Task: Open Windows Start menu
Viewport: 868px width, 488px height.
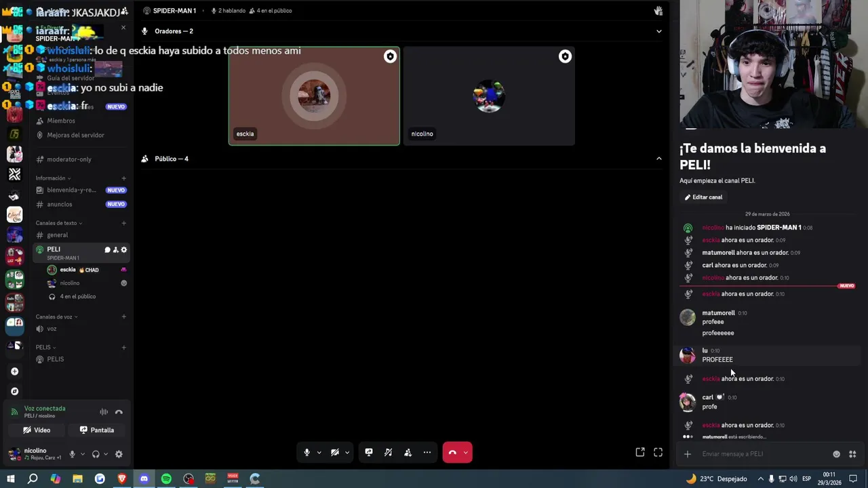Action: coord(11,479)
